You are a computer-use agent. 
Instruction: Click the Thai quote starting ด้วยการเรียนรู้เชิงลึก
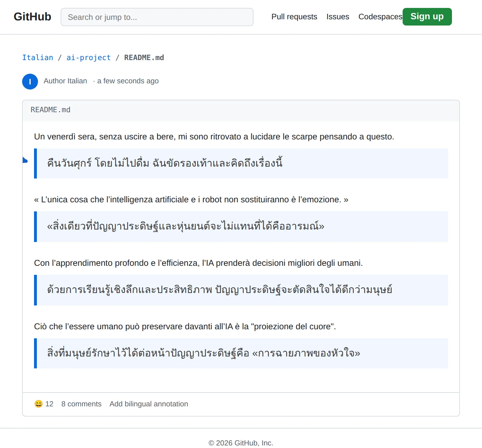[220, 290]
